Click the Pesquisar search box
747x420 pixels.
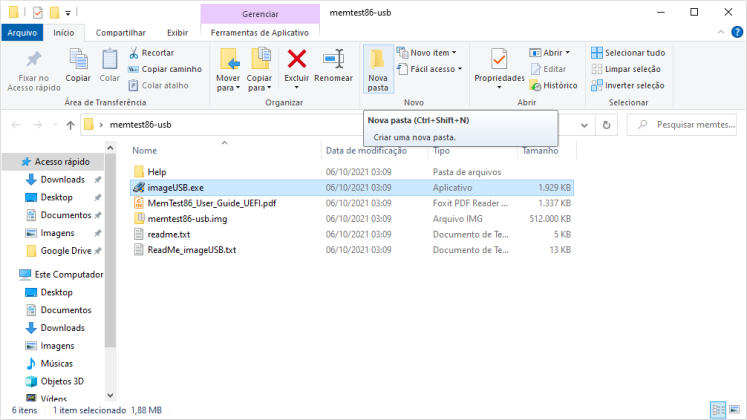pos(681,125)
